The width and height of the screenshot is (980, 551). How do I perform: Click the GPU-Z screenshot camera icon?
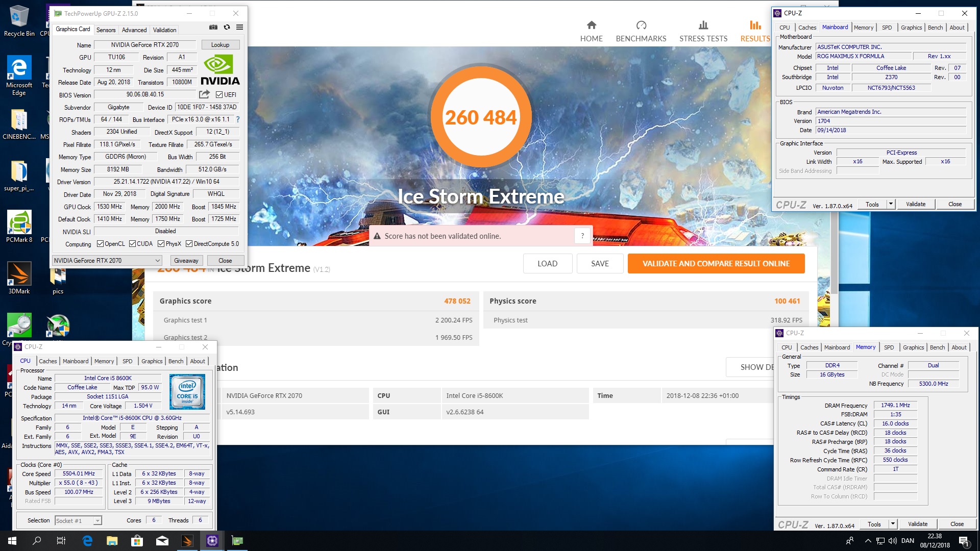213,27
